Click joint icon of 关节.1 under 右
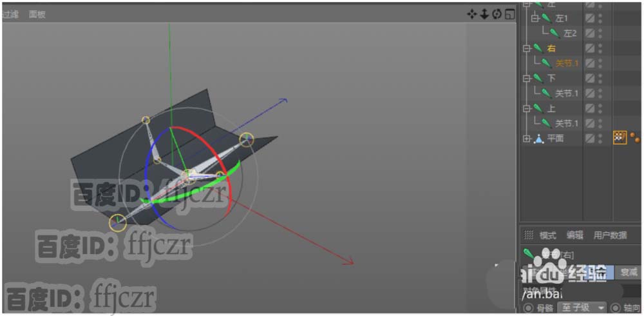The image size is (644, 316). [x=546, y=63]
